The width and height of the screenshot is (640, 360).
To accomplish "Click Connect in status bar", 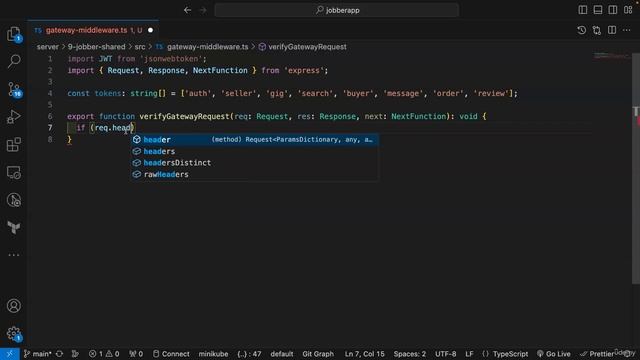I will tap(171, 354).
